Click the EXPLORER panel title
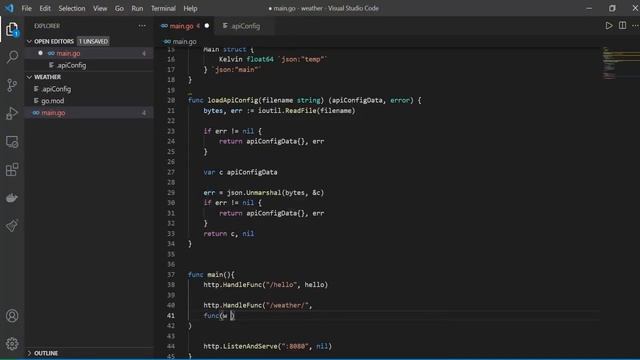The height and width of the screenshot is (360, 640). click(x=47, y=26)
